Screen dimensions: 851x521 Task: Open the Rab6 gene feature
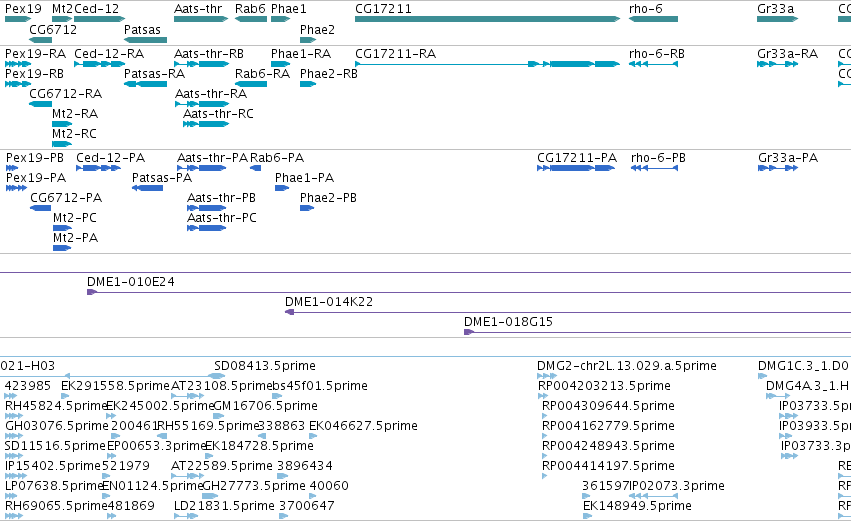(x=251, y=19)
